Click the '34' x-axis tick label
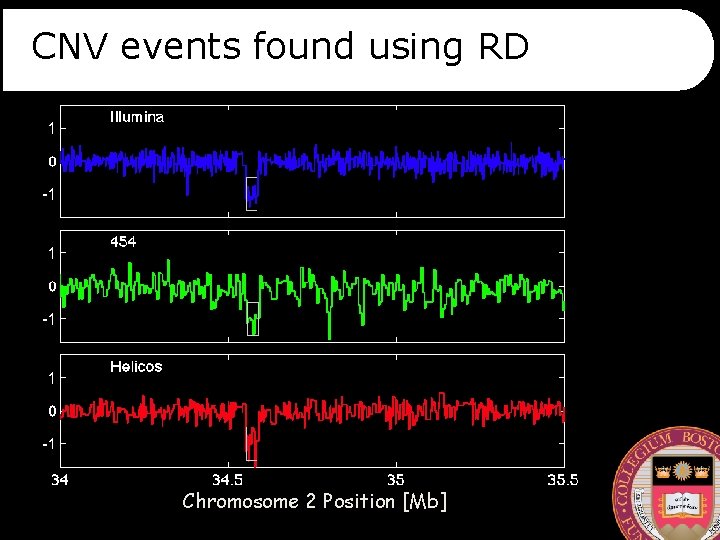The image size is (720, 540). (60, 480)
